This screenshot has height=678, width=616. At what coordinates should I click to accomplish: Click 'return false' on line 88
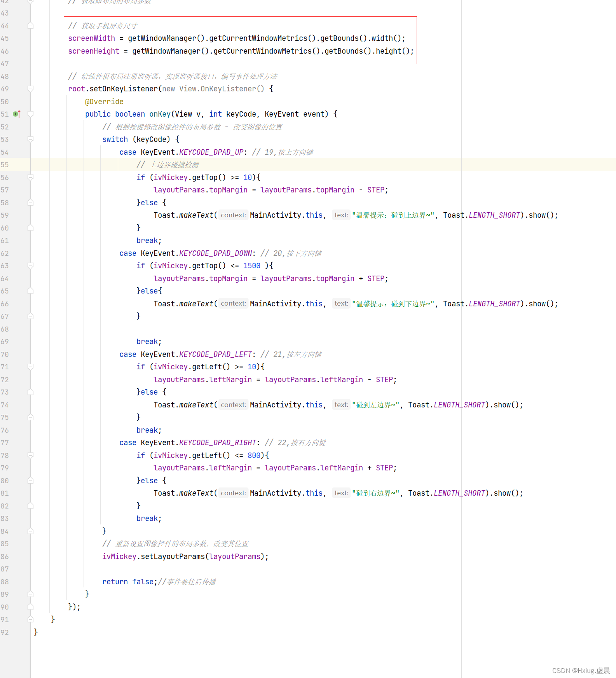128,582
